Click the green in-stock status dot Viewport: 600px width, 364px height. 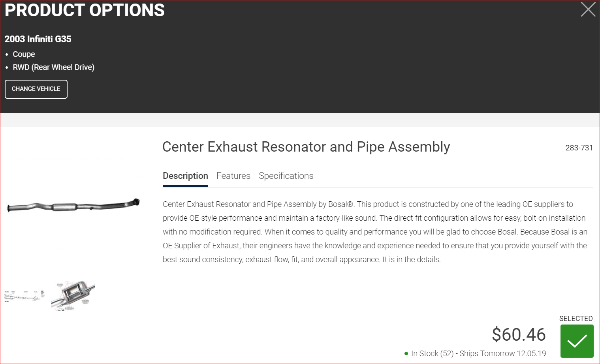406,354
